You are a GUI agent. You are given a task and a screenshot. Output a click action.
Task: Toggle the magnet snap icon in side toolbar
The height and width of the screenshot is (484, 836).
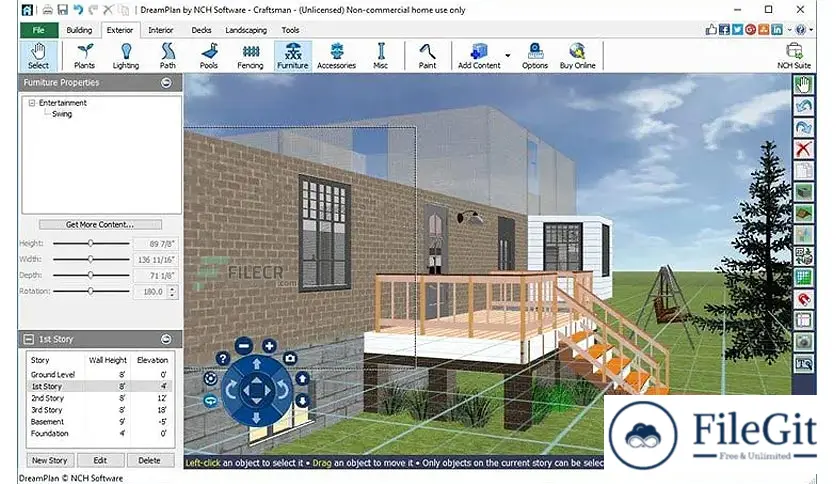(x=803, y=299)
